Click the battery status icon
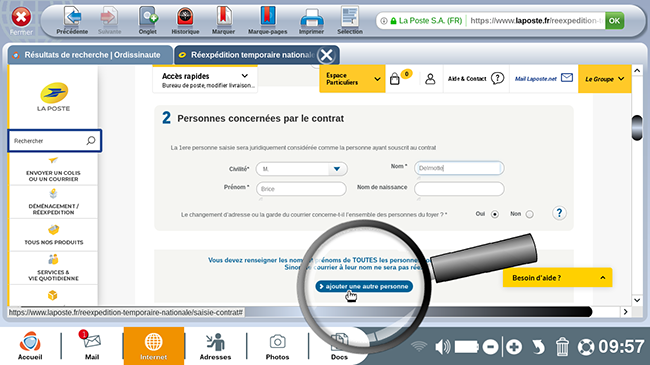 tap(467, 347)
